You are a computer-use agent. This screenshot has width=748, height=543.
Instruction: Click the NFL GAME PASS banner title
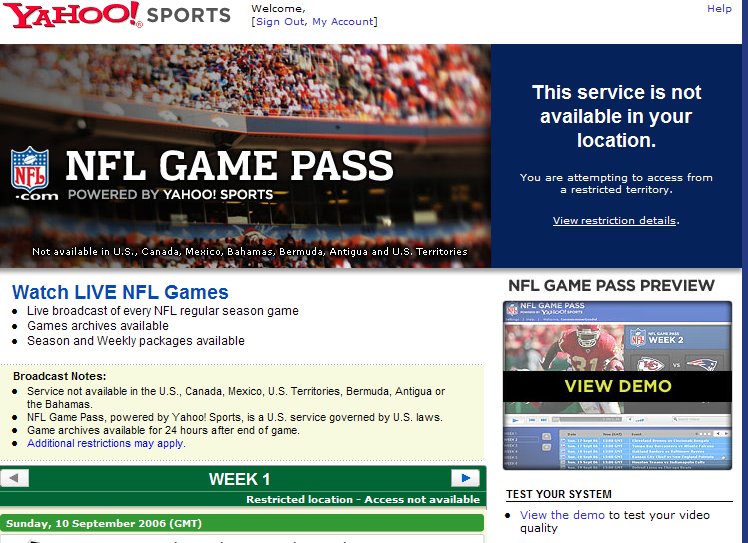click(229, 165)
